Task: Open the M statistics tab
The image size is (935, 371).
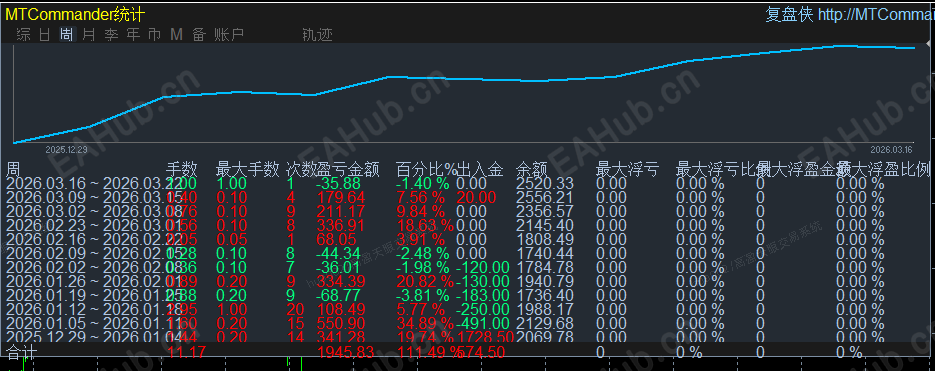Action: point(177,35)
